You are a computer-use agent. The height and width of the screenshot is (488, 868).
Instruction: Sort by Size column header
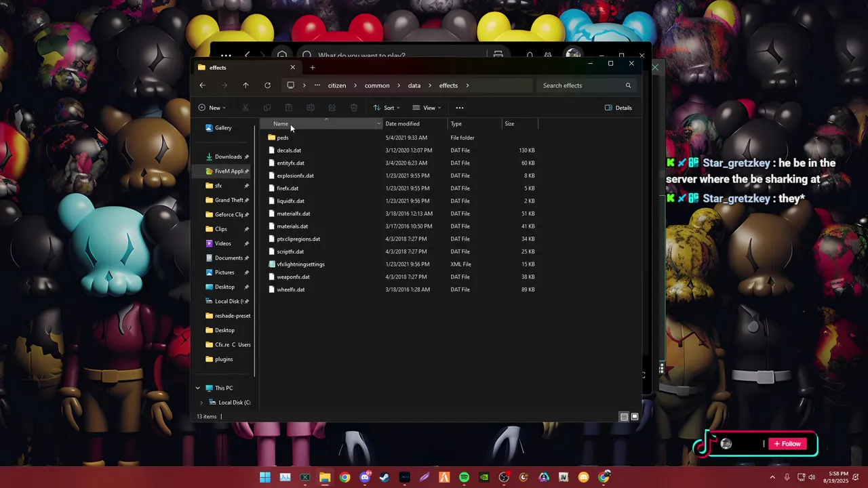519,124
